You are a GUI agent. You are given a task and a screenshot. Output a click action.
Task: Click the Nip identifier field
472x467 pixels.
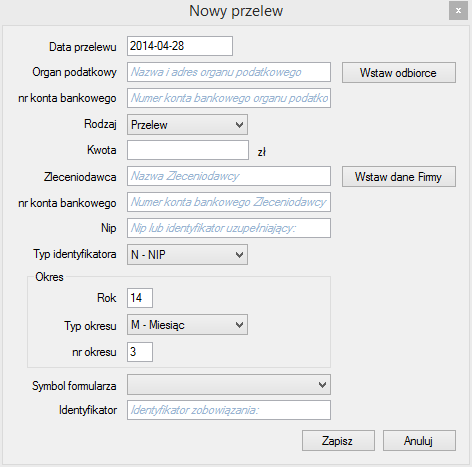click(x=229, y=228)
